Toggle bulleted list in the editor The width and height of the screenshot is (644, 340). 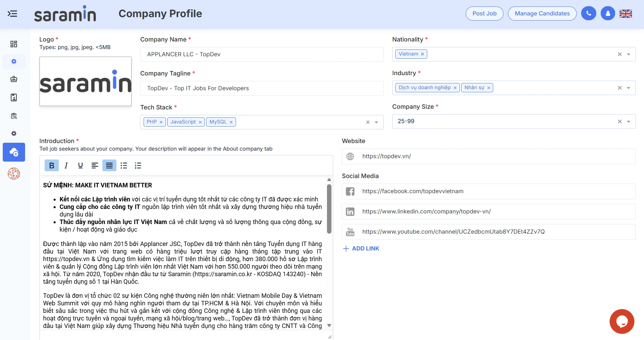point(124,166)
